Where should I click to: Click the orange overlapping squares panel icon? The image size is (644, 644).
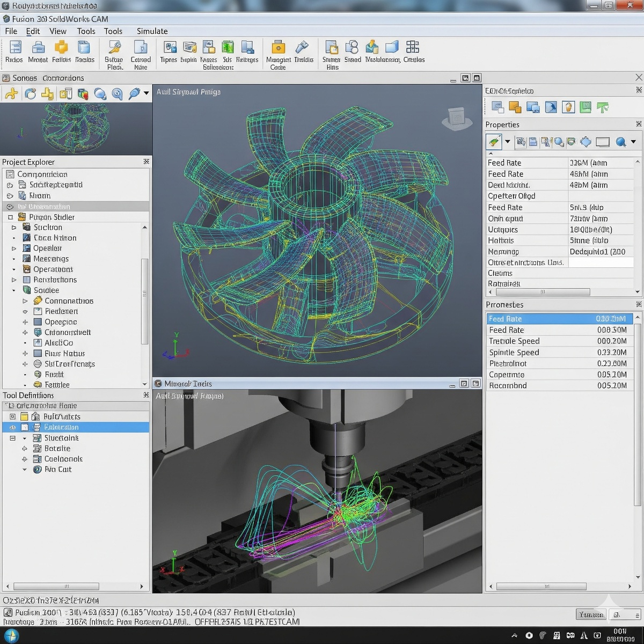coord(515,107)
